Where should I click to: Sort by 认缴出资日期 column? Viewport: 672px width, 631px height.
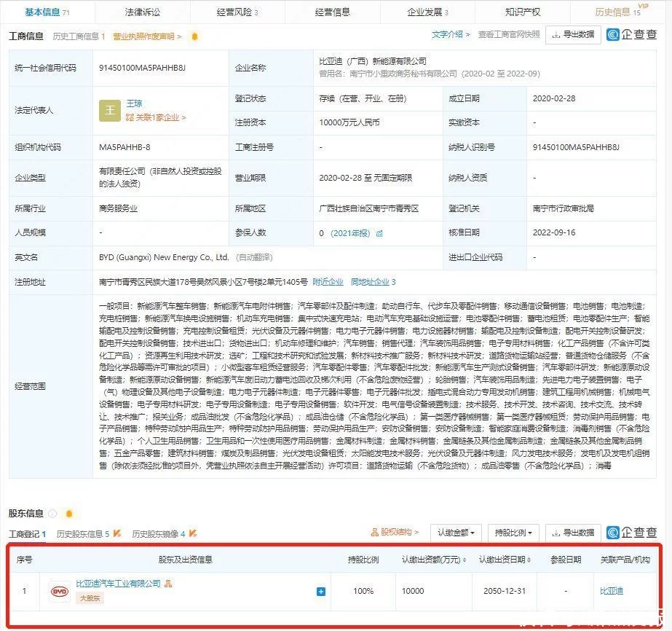(x=505, y=560)
